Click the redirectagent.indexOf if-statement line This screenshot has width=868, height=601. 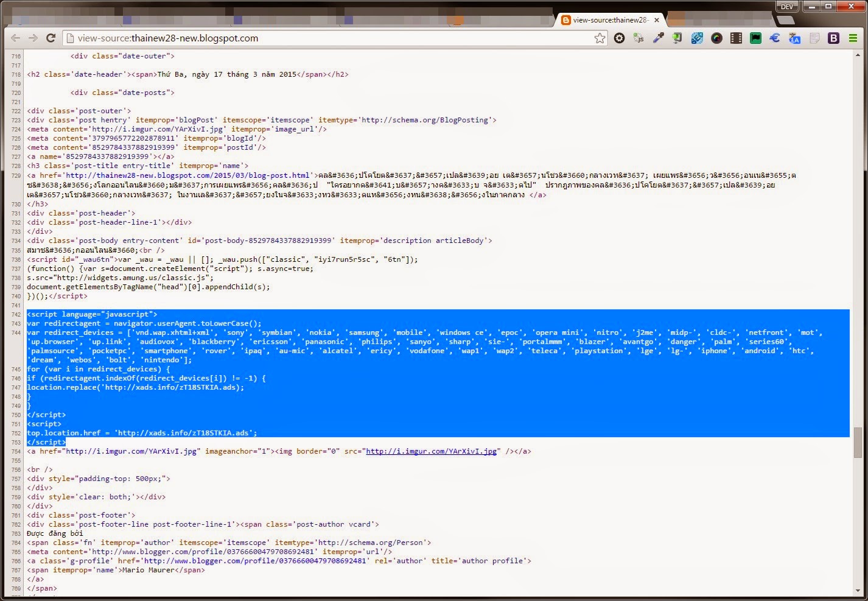click(146, 378)
